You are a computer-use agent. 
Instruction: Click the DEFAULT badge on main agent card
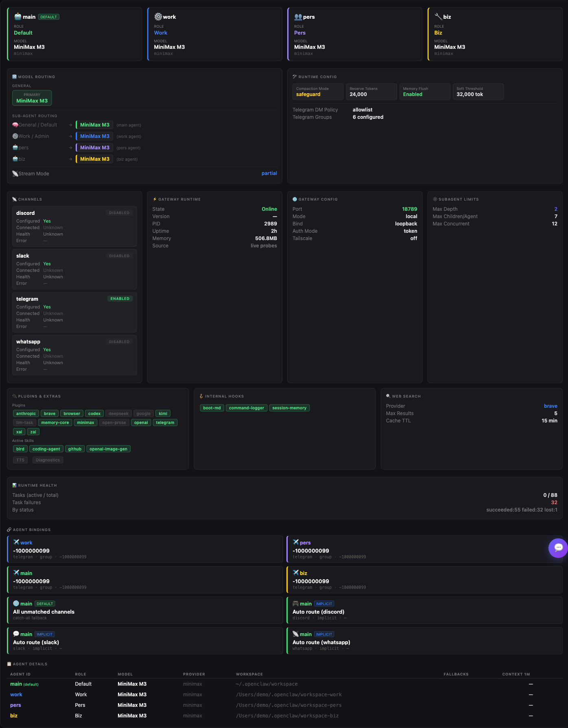tap(48, 17)
